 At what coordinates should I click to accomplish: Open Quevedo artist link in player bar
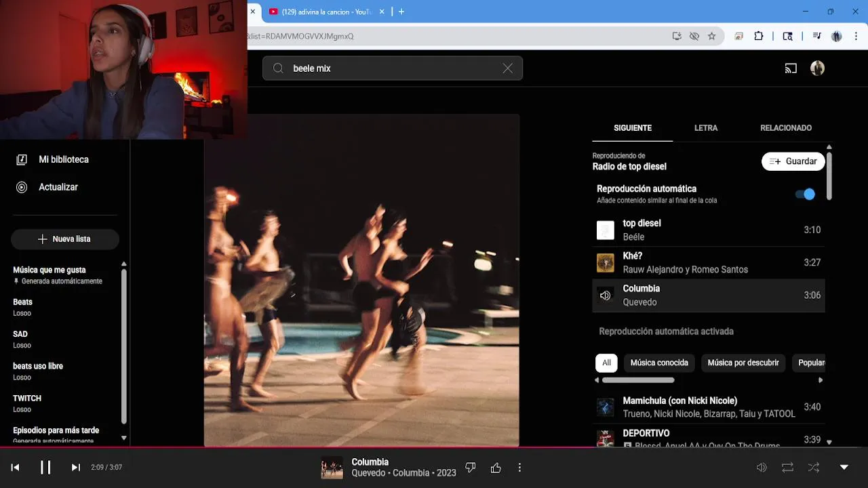[368, 473]
